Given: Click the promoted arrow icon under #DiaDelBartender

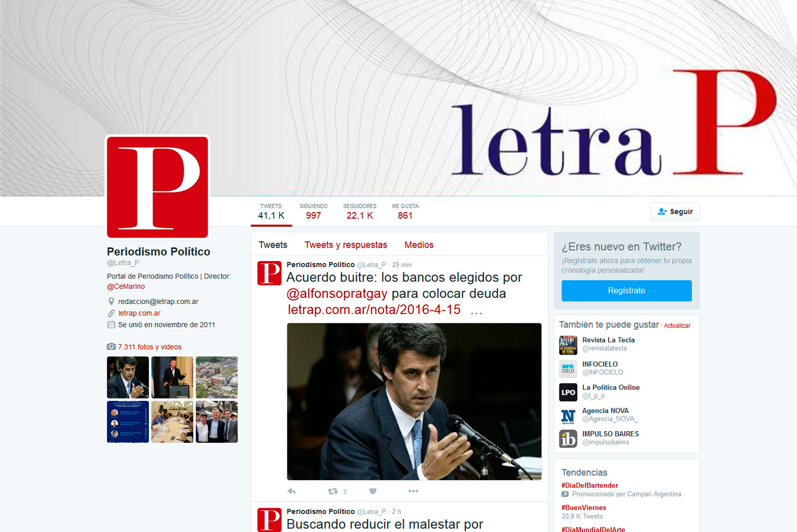Looking at the screenshot, I should (565, 494).
